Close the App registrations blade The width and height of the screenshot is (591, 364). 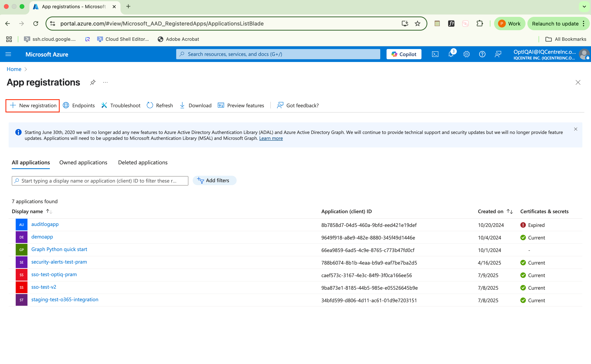(578, 82)
